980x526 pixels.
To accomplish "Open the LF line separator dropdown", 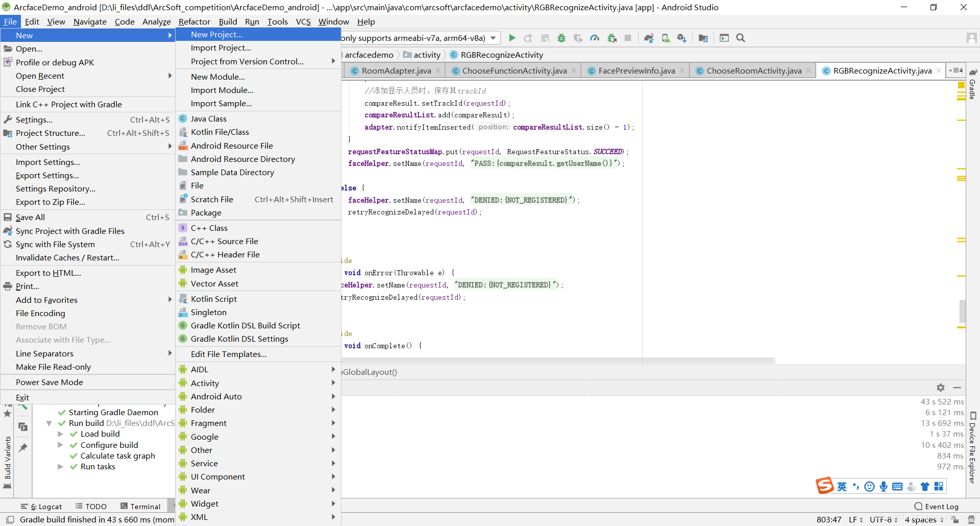I will click(854, 520).
